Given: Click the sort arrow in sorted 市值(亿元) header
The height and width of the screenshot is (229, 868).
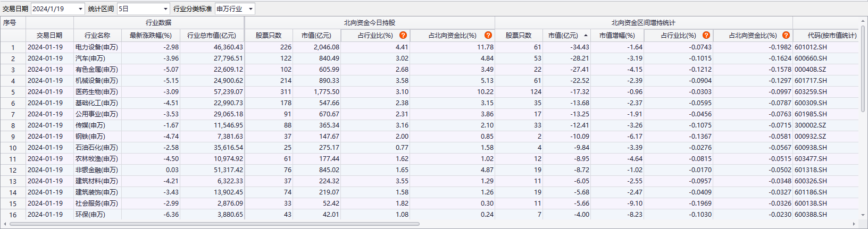Looking at the screenshot, I should point(586,36).
